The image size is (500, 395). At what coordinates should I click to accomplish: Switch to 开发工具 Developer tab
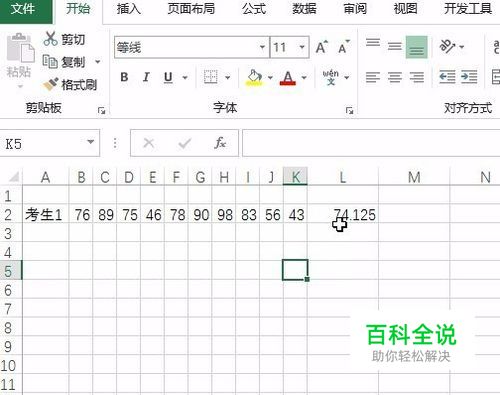[x=468, y=9]
